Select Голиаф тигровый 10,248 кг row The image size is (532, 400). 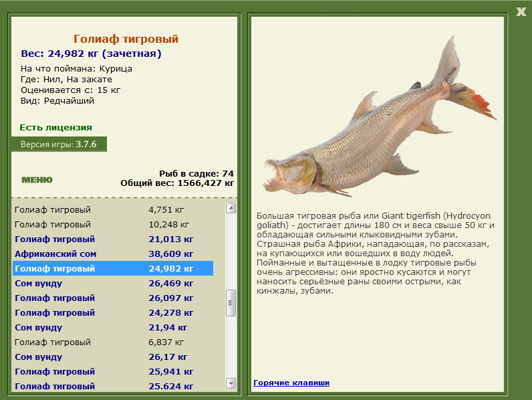pyautogui.click(x=113, y=225)
